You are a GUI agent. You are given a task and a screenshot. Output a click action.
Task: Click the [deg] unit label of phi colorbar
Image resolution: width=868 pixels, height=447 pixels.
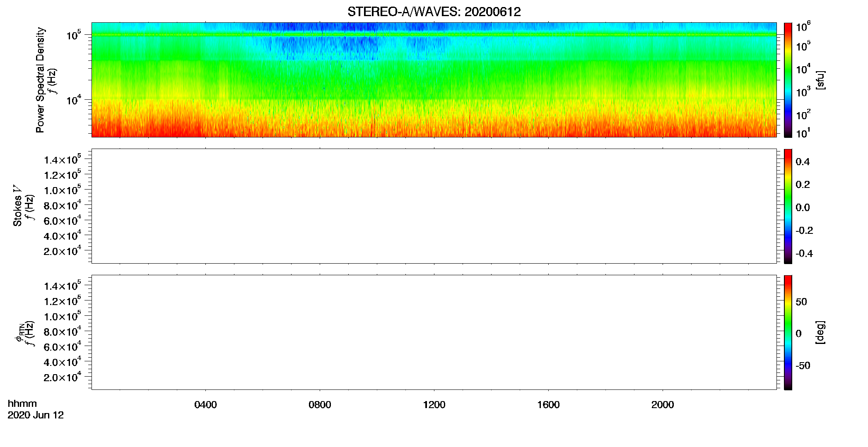click(820, 332)
